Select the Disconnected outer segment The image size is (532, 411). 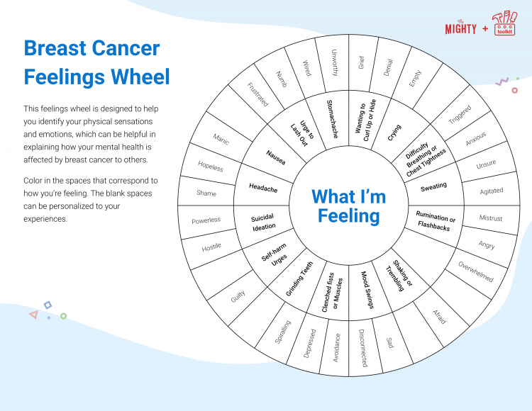pos(363,348)
